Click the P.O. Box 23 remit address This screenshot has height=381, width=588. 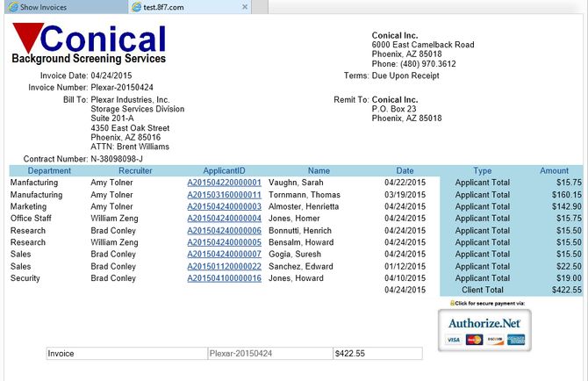click(394, 109)
